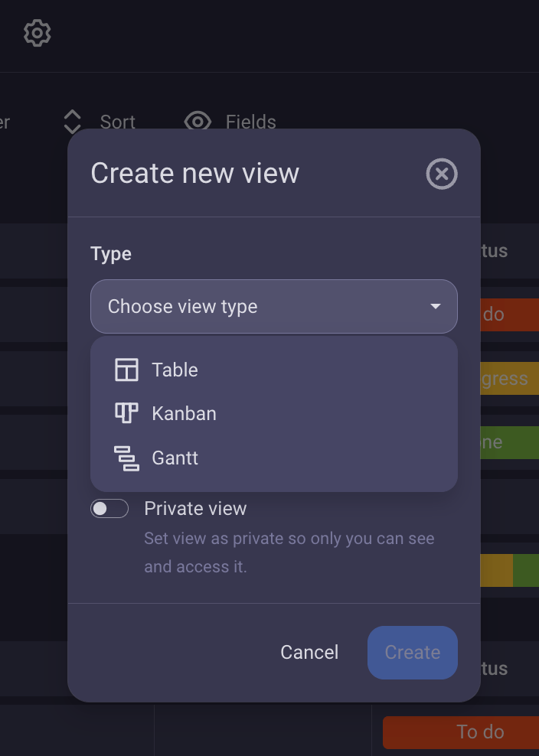Select the Table view option

(274, 370)
